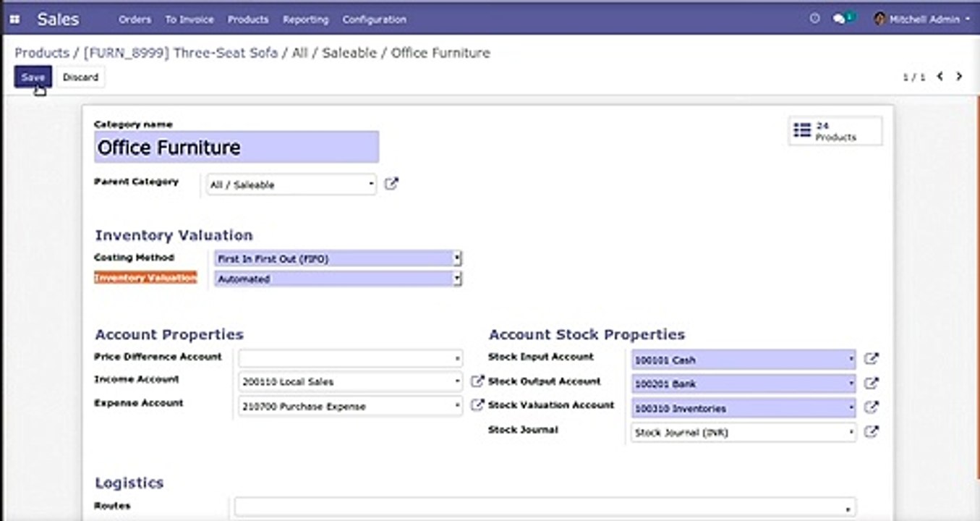Go to Three-Seat Sofa breadcrumb

pyautogui.click(x=181, y=53)
